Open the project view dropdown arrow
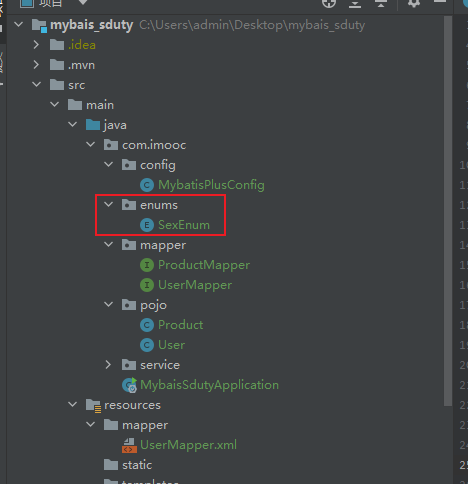Screen dimensions: 468x484 click(83, 3)
